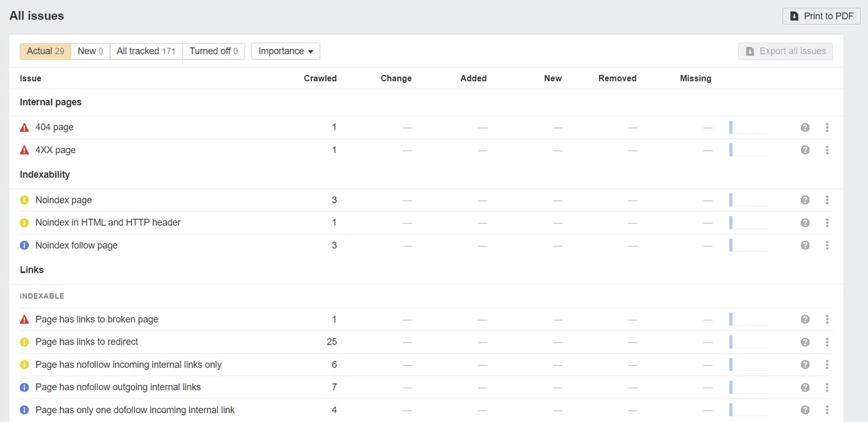This screenshot has width=868, height=422.
Task: Click info icon beside nofollow outgoing internal links issue
Action: (x=24, y=387)
